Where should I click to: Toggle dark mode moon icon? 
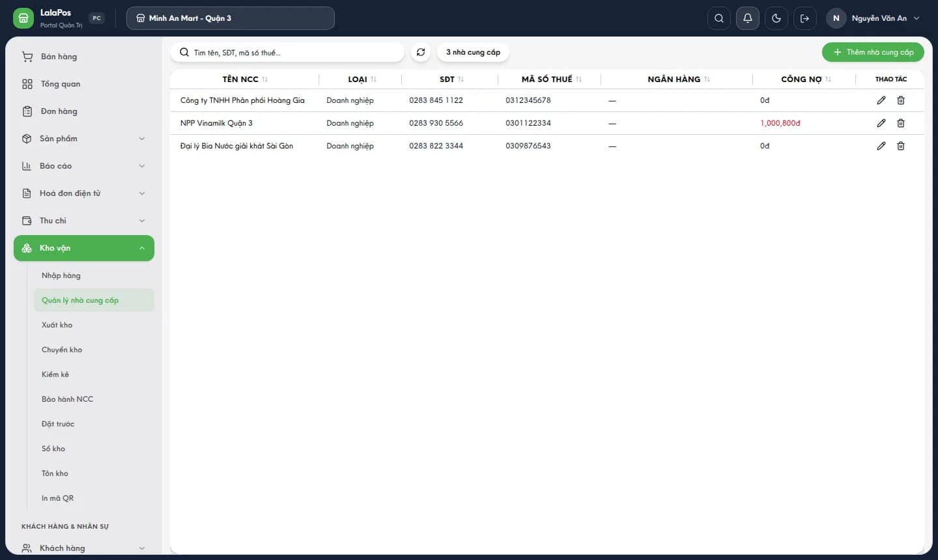(x=776, y=18)
